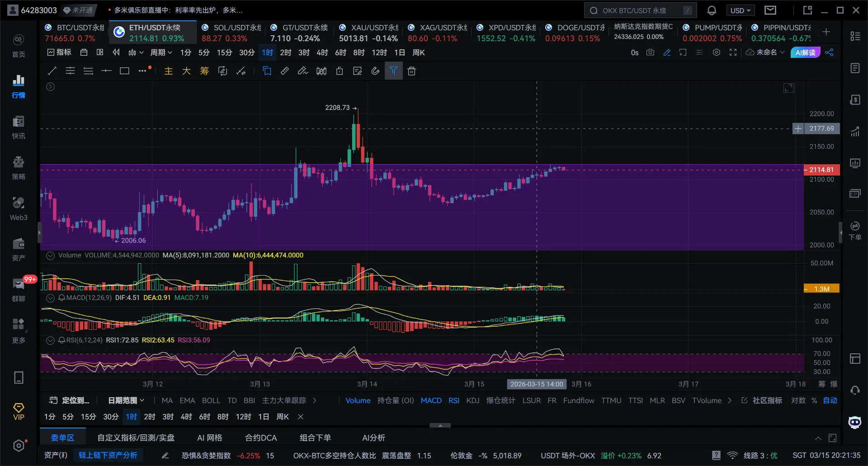This screenshot has height=466, width=868.
Task: Open the 周期 period dropdown
Action: click(x=161, y=52)
